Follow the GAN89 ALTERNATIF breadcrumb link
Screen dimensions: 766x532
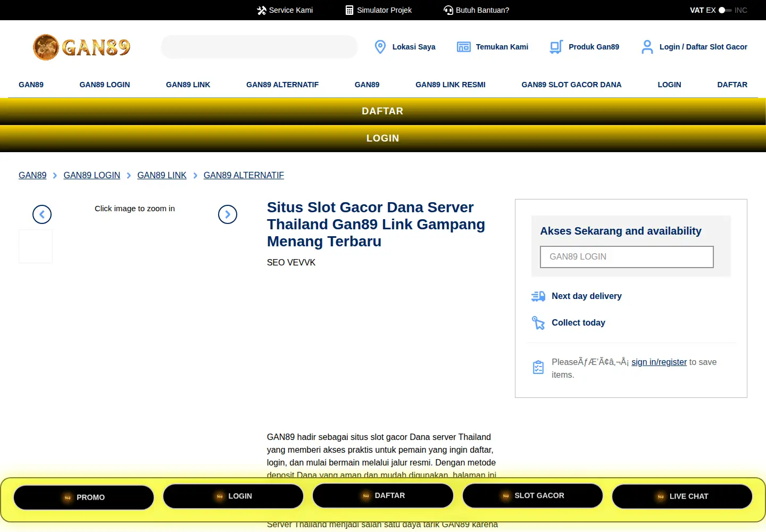pyautogui.click(x=244, y=175)
